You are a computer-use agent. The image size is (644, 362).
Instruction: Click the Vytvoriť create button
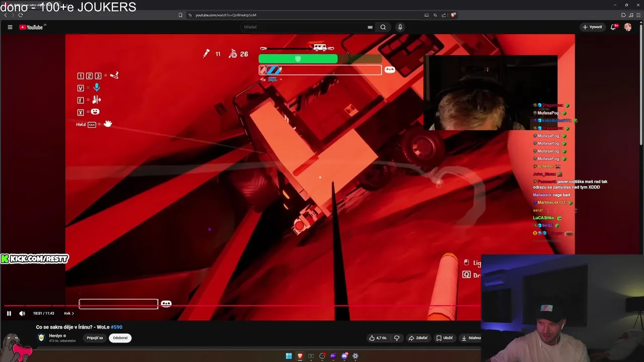click(593, 27)
